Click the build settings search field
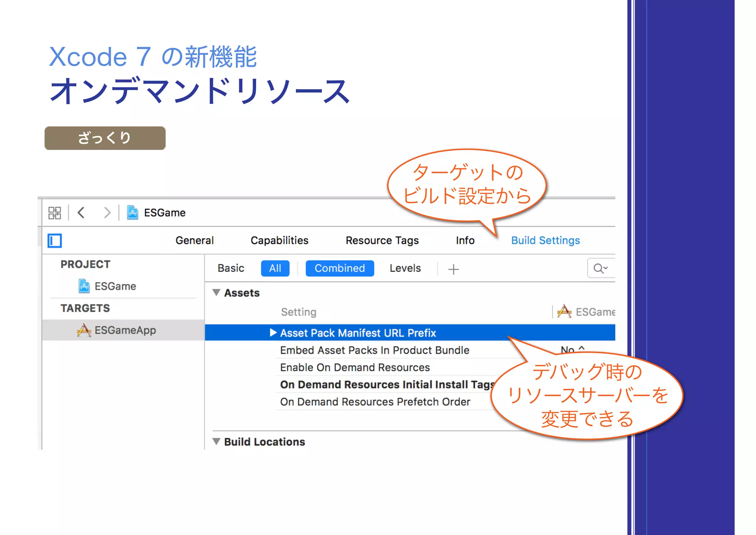 pos(601,268)
